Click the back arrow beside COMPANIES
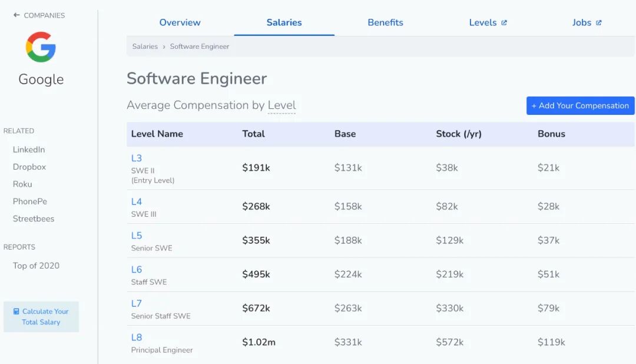Image resolution: width=636 pixels, height=364 pixels. pyautogui.click(x=16, y=15)
